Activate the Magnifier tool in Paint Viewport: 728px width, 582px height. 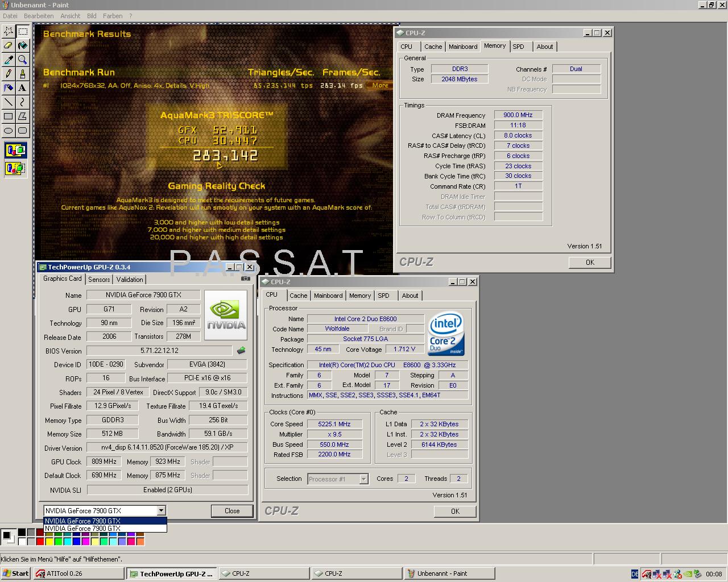click(23, 60)
